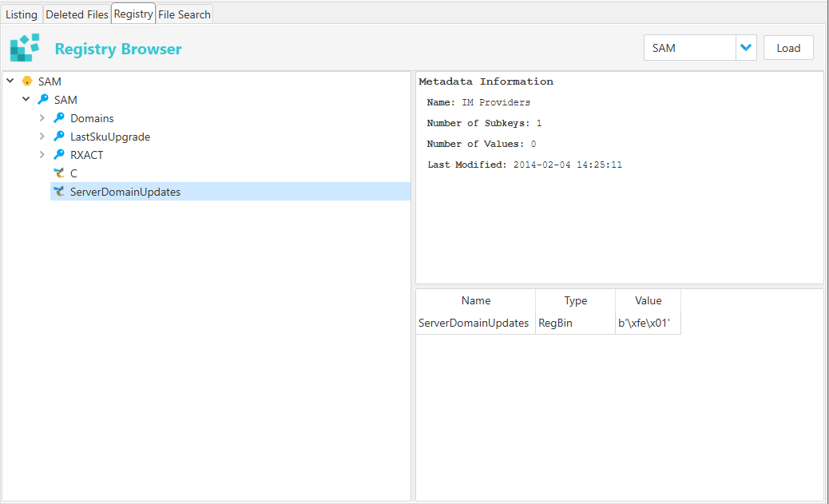Expand the Domains registry key

coord(42,117)
